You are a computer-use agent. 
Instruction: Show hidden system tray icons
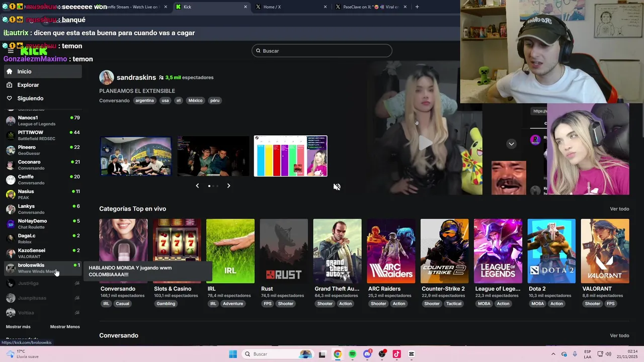pyautogui.click(x=553, y=354)
